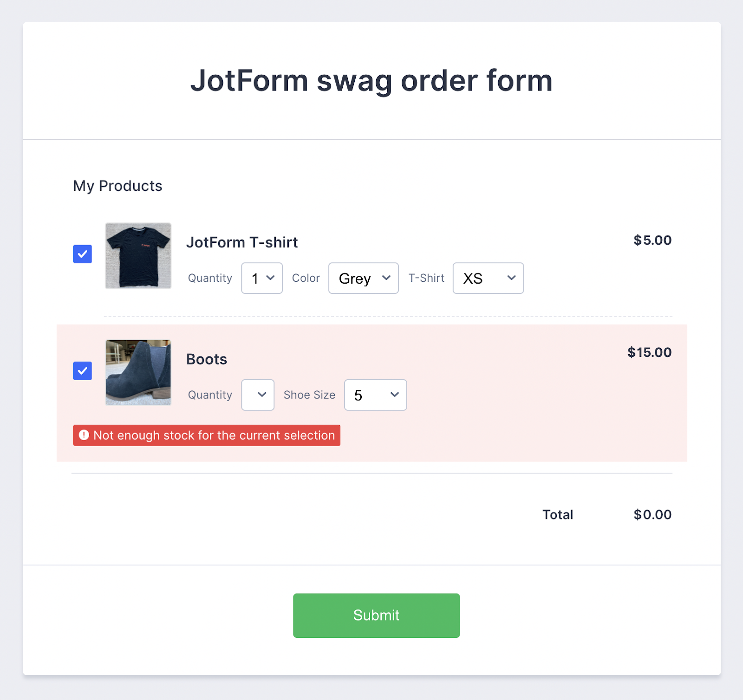Click the "Not enough stock" error message
The height and width of the screenshot is (700, 743).
pyautogui.click(x=214, y=435)
